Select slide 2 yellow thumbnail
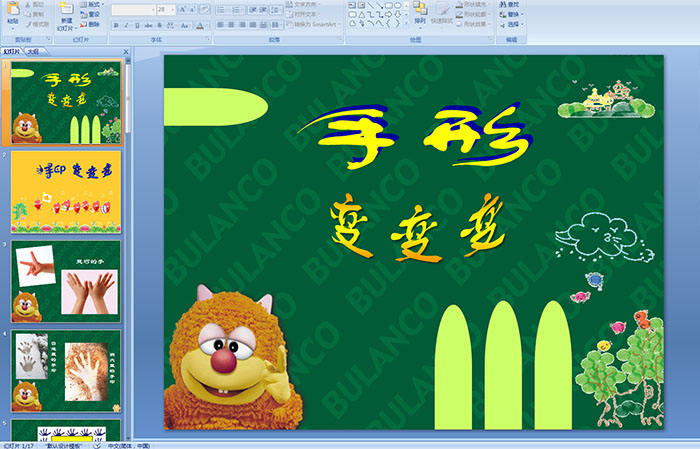The width and height of the screenshot is (700, 449). coord(66,192)
